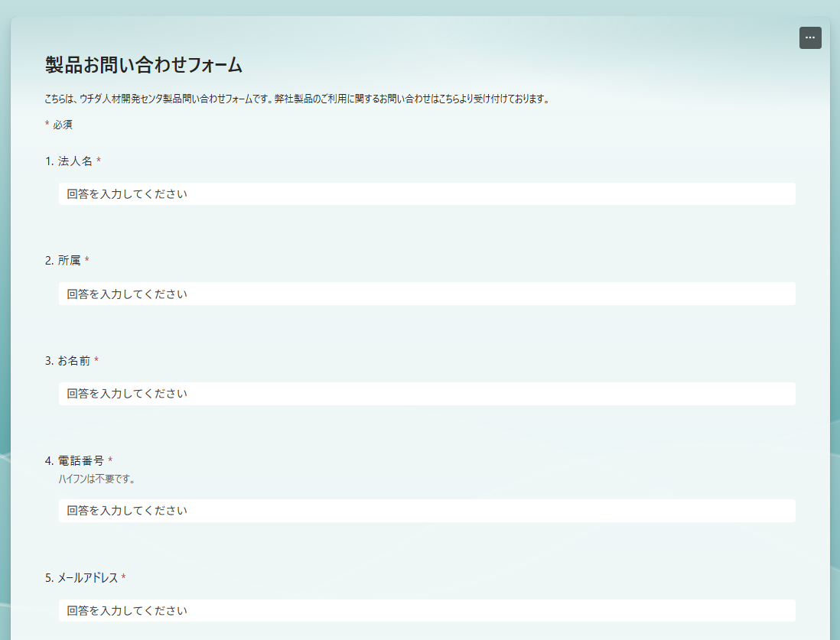Activate the メールアドレス answer input box
This screenshot has height=640, width=840.
click(427, 610)
